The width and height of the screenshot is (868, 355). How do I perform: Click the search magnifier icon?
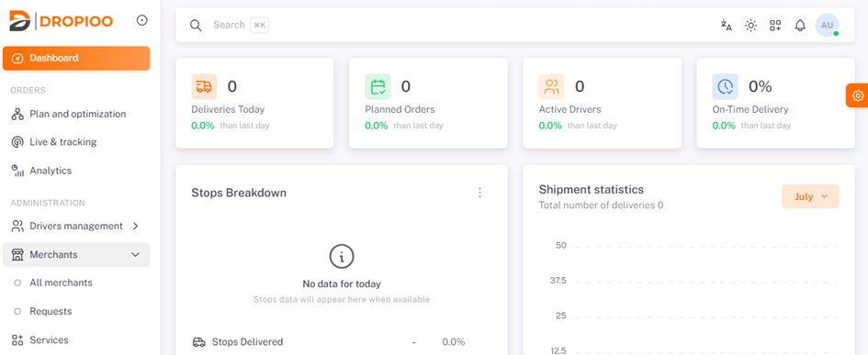196,26
